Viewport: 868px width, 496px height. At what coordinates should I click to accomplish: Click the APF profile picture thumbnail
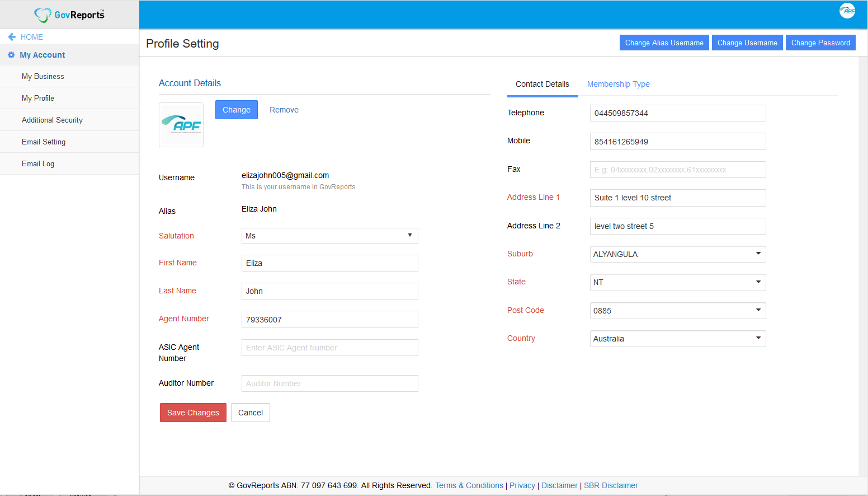181,125
